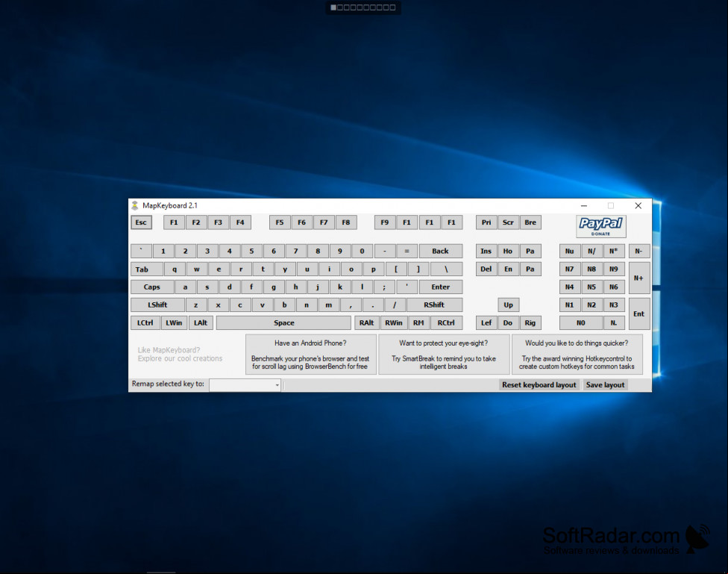Select the F6 key
Viewport: 728px width, 574px height.
click(x=302, y=222)
